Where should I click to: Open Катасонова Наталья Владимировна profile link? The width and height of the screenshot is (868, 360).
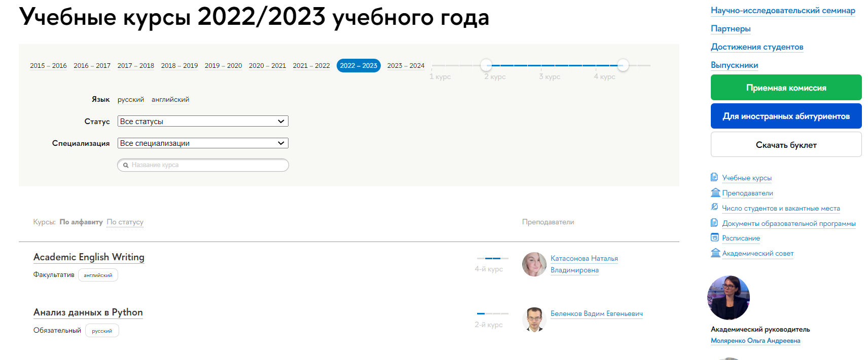tap(584, 264)
